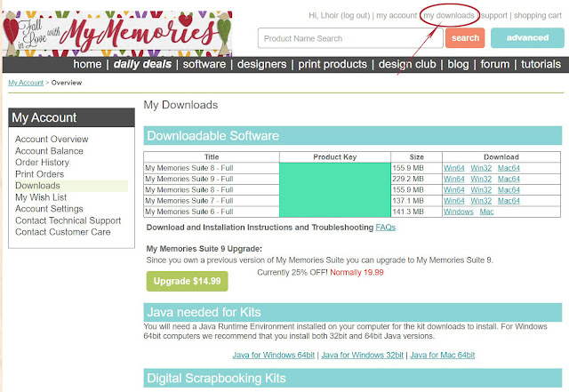Open my downloads link in header
This screenshot has width=569, height=392.
point(449,16)
